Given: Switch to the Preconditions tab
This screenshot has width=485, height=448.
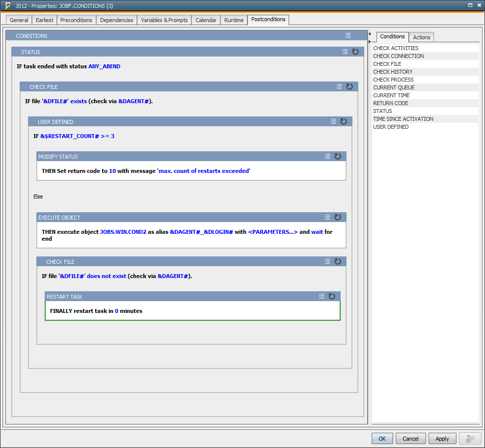Looking at the screenshot, I should click(x=76, y=20).
